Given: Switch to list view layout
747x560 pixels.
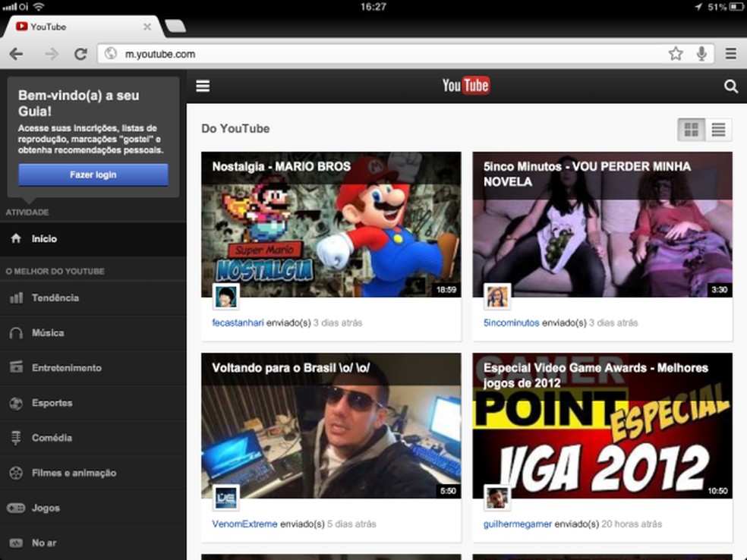Looking at the screenshot, I should click(x=717, y=129).
